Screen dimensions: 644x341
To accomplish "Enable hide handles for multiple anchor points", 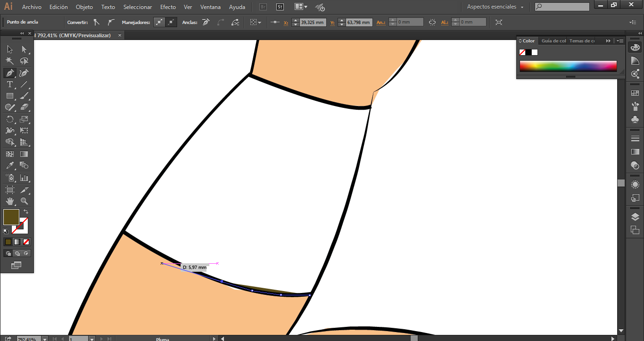I will tap(172, 22).
